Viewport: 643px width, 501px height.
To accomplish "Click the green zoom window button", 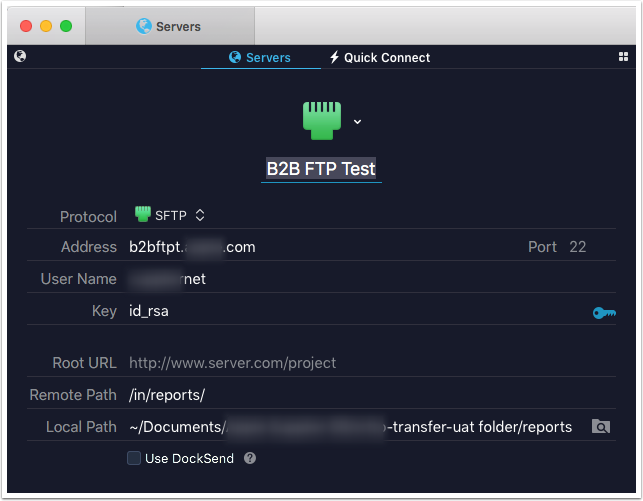I will tap(66, 26).
